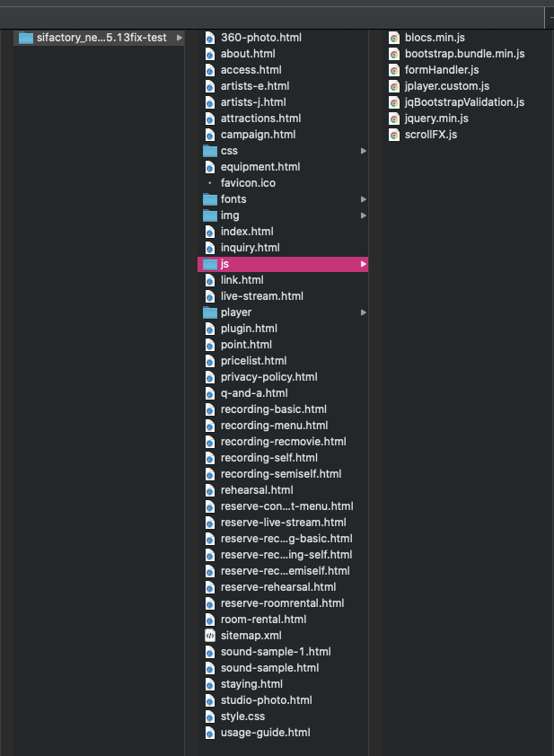Click the usage-guide.html file icon
554x756 pixels.
pos(210,733)
